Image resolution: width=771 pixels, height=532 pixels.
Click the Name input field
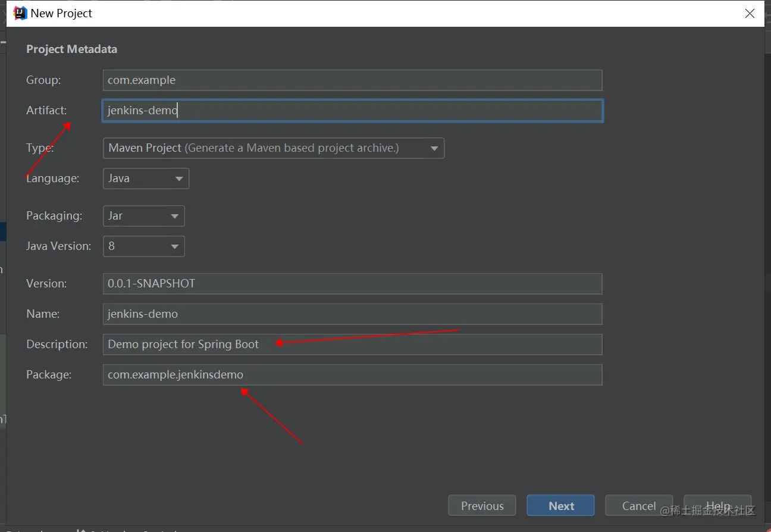click(352, 314)
